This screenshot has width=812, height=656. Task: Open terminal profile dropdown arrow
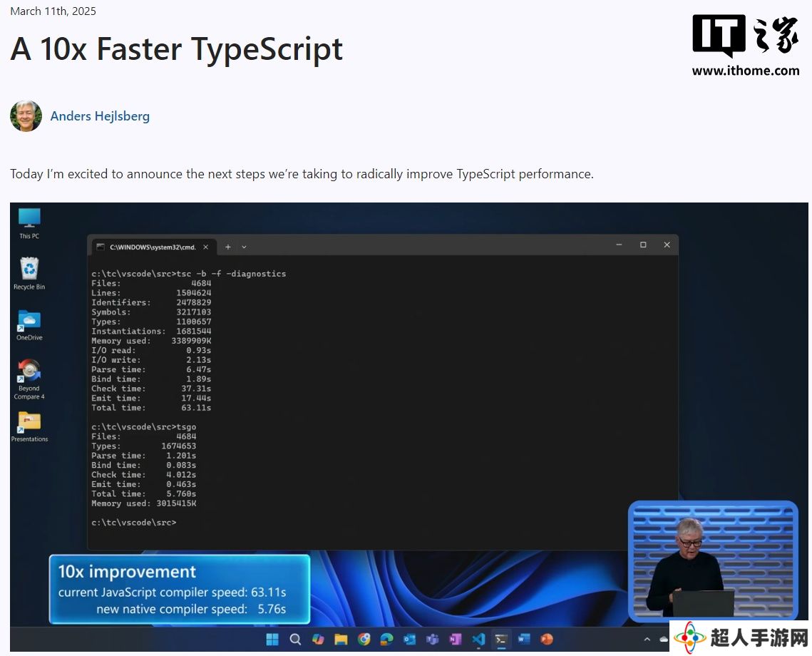click(244, 247)
